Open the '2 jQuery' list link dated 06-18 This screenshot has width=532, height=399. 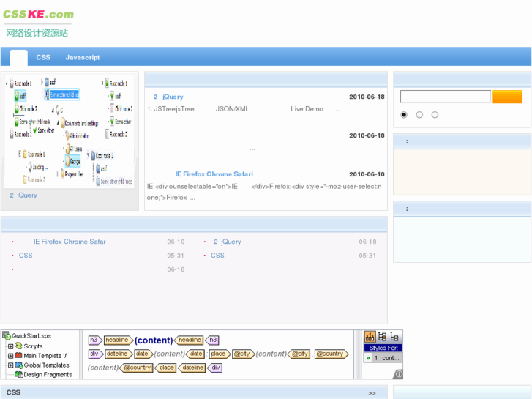[228, 242]
